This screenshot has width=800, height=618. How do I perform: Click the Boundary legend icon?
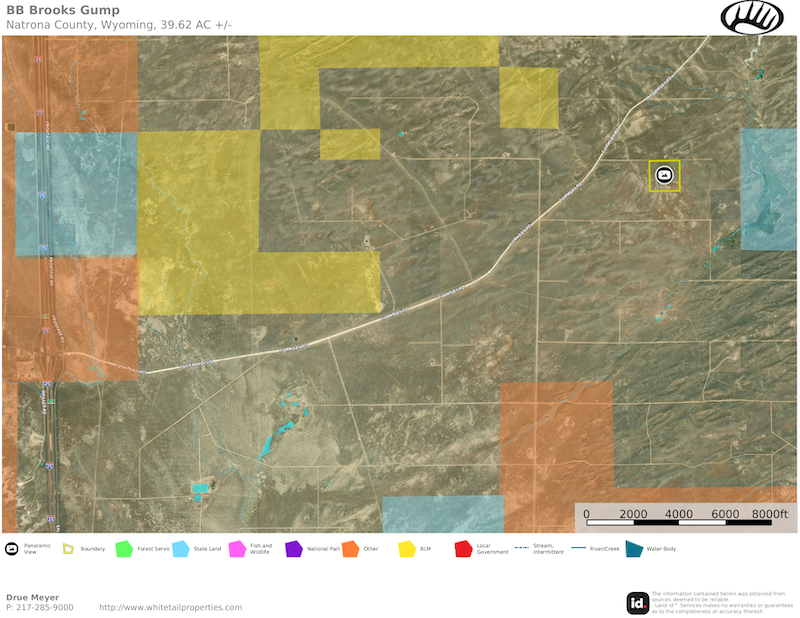coord(68,549)
